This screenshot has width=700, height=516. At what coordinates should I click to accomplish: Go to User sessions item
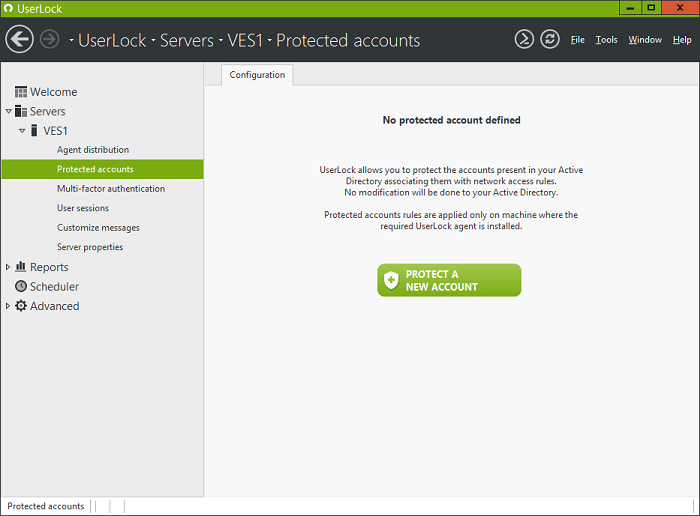(82, 208)
